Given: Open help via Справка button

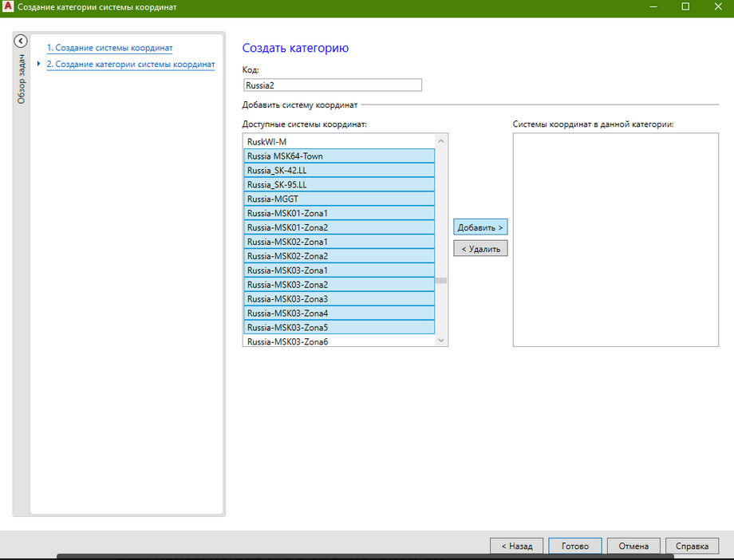Looking at the screenshot, I should pyautogui.click(x=692, y=546).
